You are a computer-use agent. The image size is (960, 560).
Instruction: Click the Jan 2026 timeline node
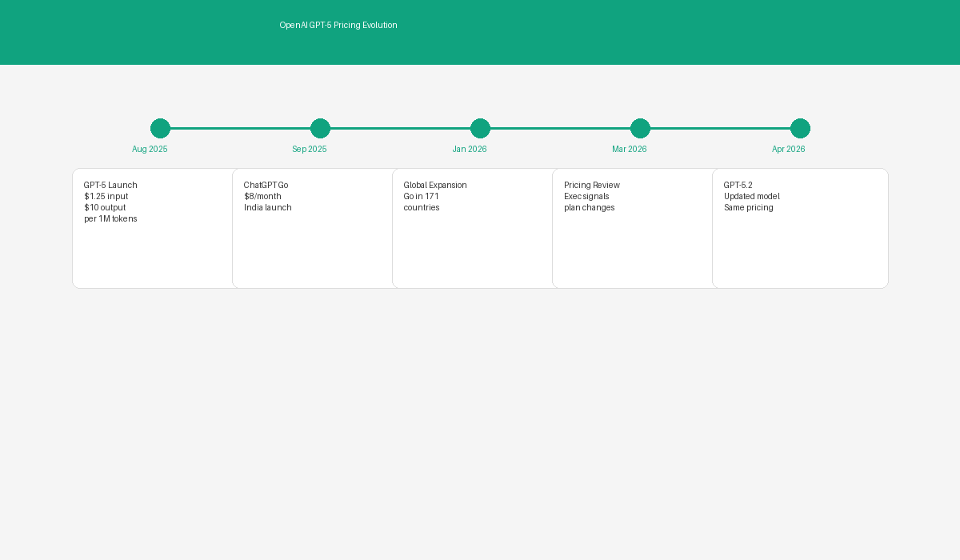[x=480, y=128]
